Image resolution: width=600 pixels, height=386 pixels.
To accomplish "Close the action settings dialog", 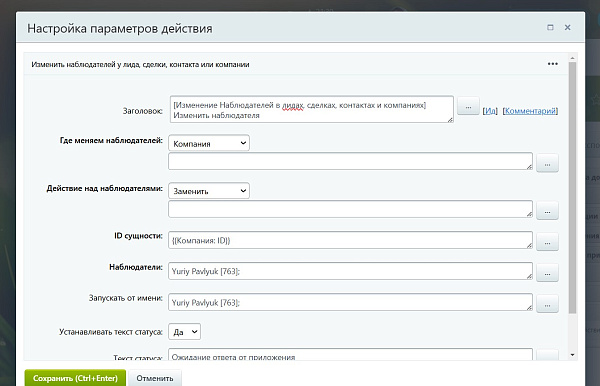I will (x=567, y=27).
